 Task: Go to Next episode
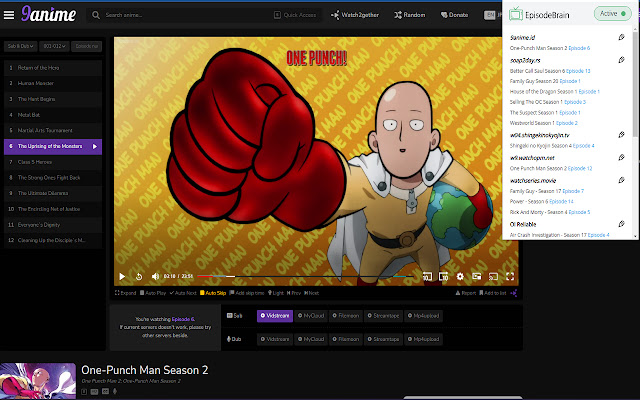coord(312,293)
